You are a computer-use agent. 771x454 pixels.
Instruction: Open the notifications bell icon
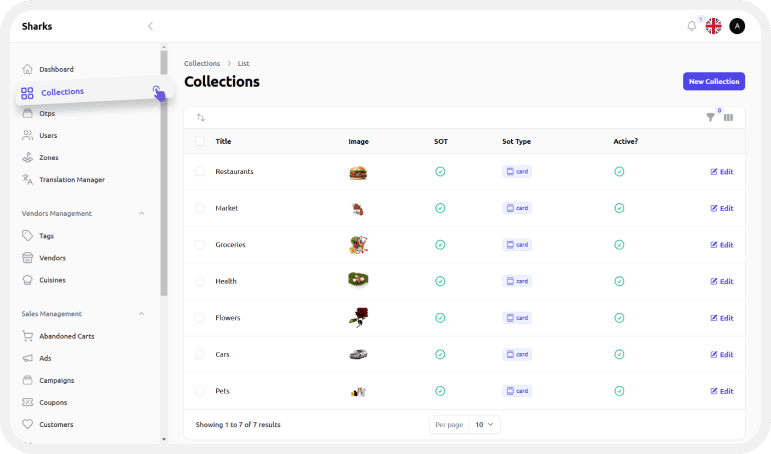tap(691, 26)
